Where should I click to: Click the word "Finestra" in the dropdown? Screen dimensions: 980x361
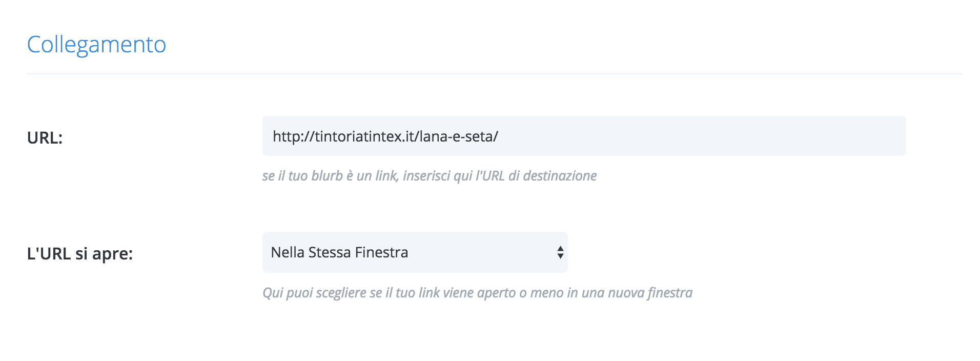pyautogui.click(x=381, y=252)
